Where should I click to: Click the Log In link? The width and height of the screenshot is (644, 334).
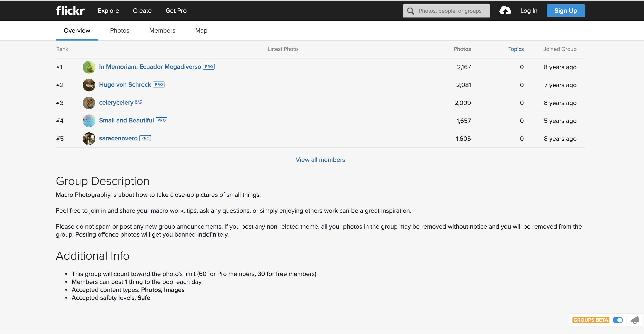(529, 11)
